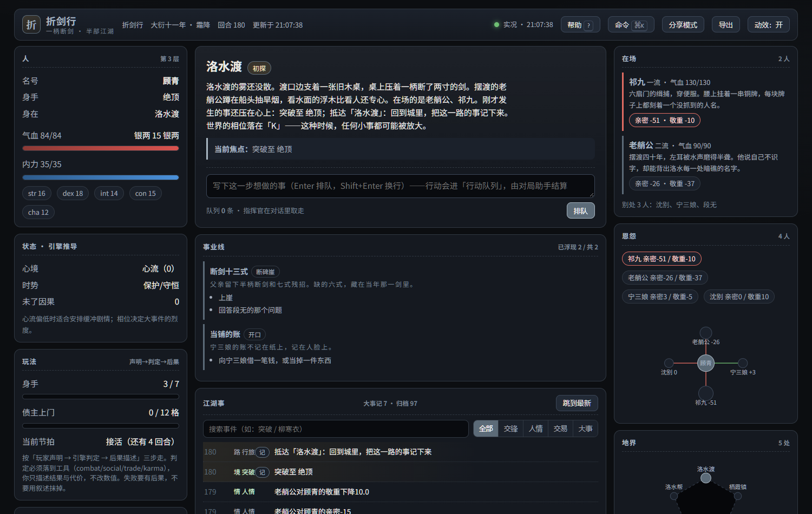The height and width of the screenshot is (514, 812).
Task: Select the 沈别 0 node in the relationship graph
Action: click(x=669, y=363)
